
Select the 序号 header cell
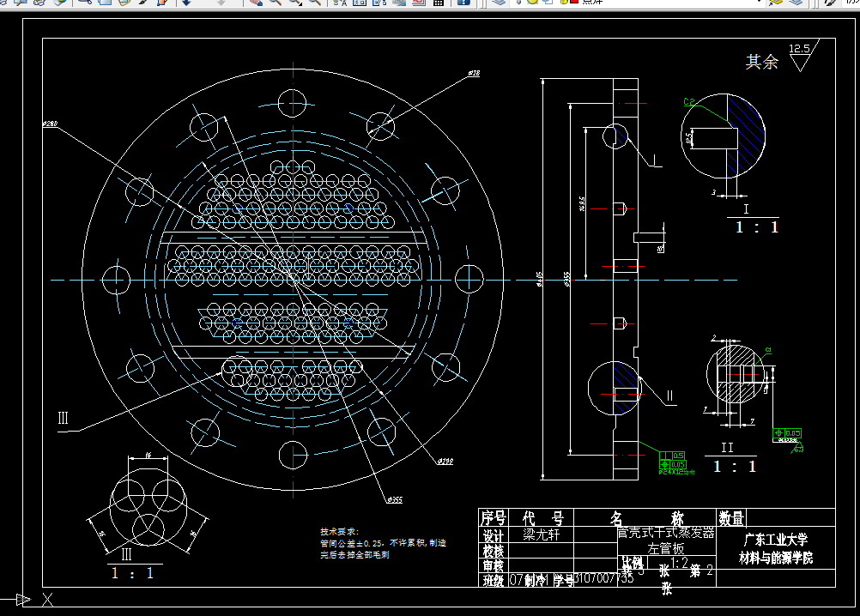tap(493, 517)
